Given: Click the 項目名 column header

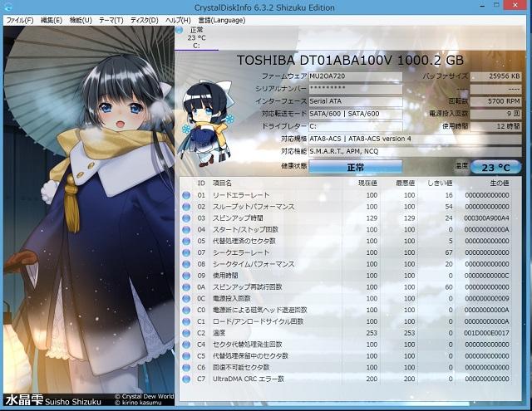Looking at the screenshot, I should (x=222, y=183).
